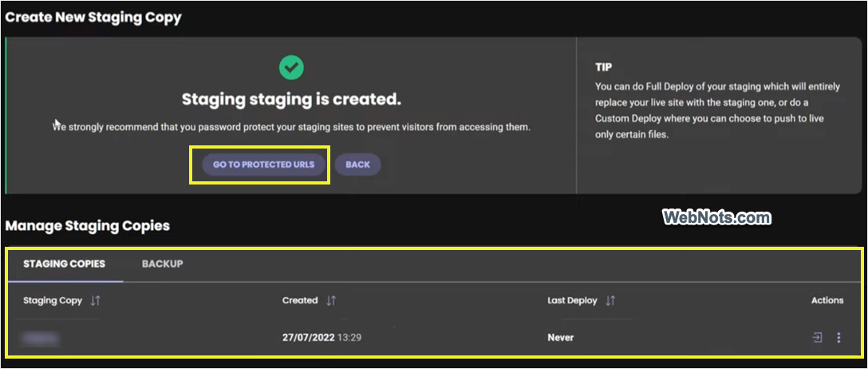Click the password protect recommendation text
Viewport: 868px width, 369px height.
[291, 127]
